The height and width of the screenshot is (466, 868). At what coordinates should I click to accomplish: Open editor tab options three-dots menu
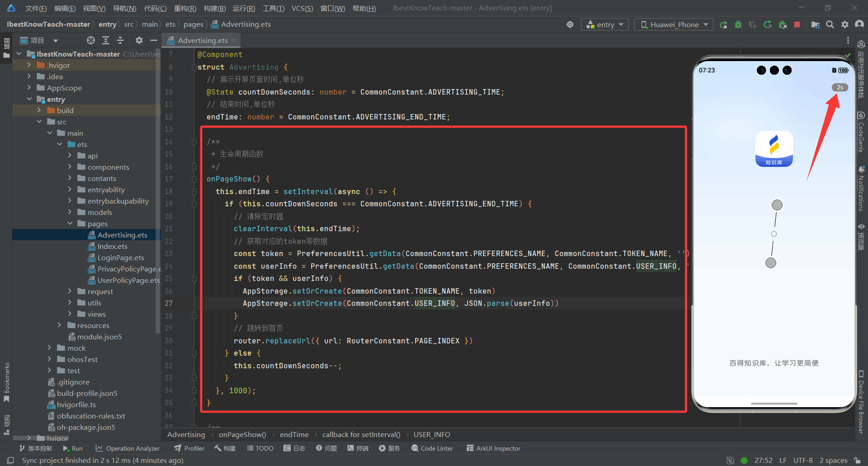coord(848,40)
